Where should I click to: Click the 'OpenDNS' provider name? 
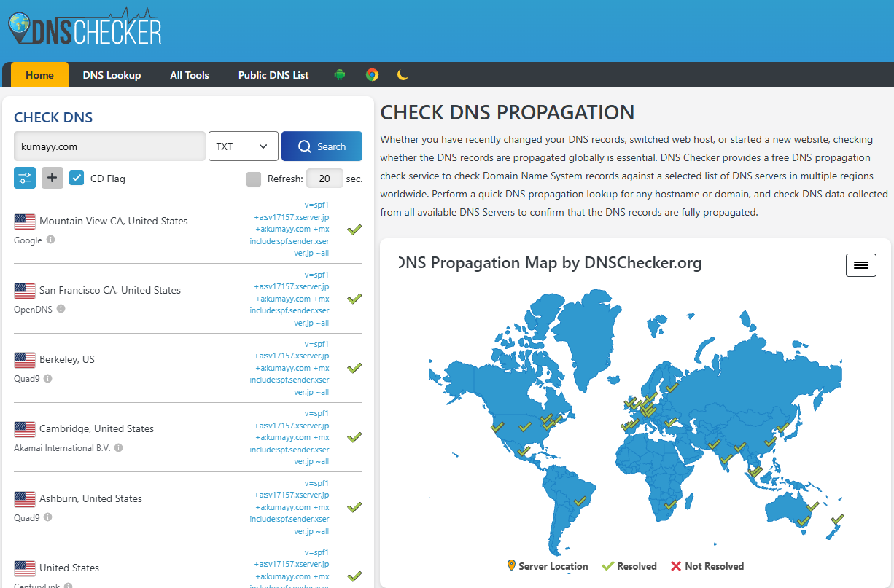pos(33,309)
